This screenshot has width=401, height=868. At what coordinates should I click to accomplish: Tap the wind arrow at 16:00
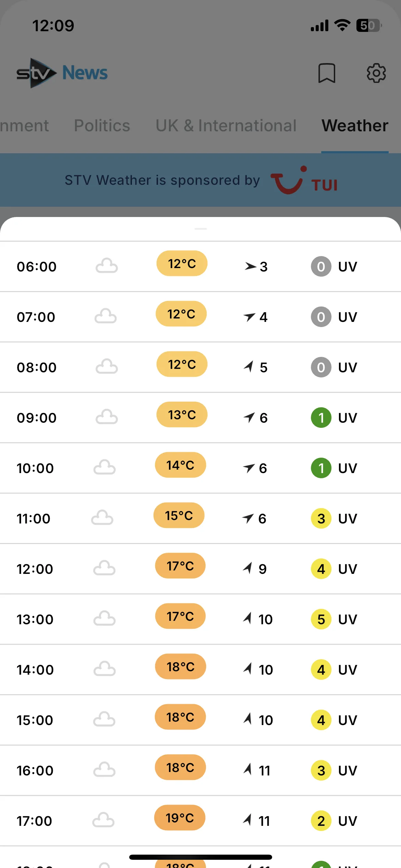(x=248, y=770)
